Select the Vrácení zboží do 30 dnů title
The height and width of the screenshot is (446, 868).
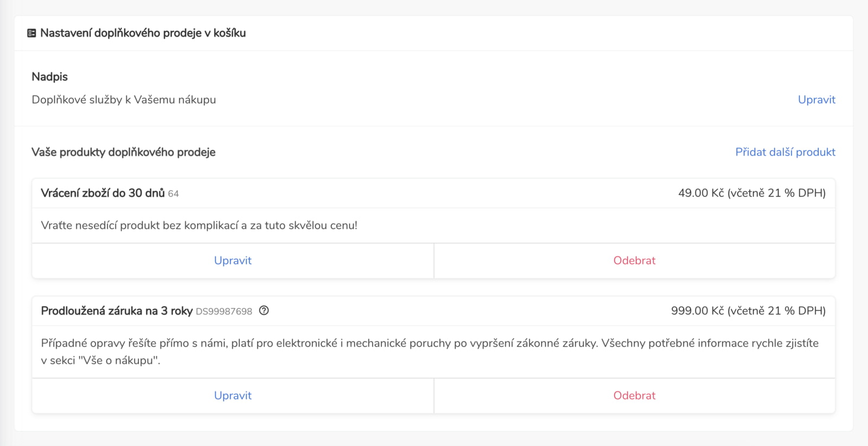pos(103,193)
